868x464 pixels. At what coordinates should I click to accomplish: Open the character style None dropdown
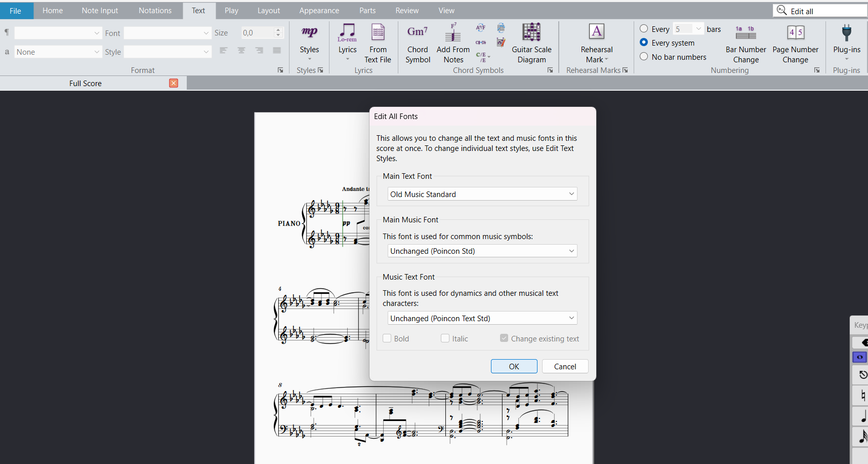(58, 52)
